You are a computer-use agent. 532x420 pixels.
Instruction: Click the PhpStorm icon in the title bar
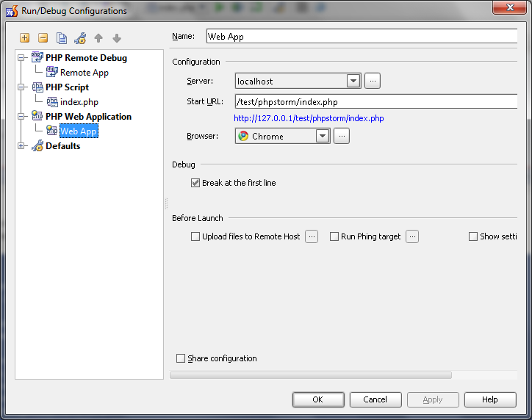point(12,11)
